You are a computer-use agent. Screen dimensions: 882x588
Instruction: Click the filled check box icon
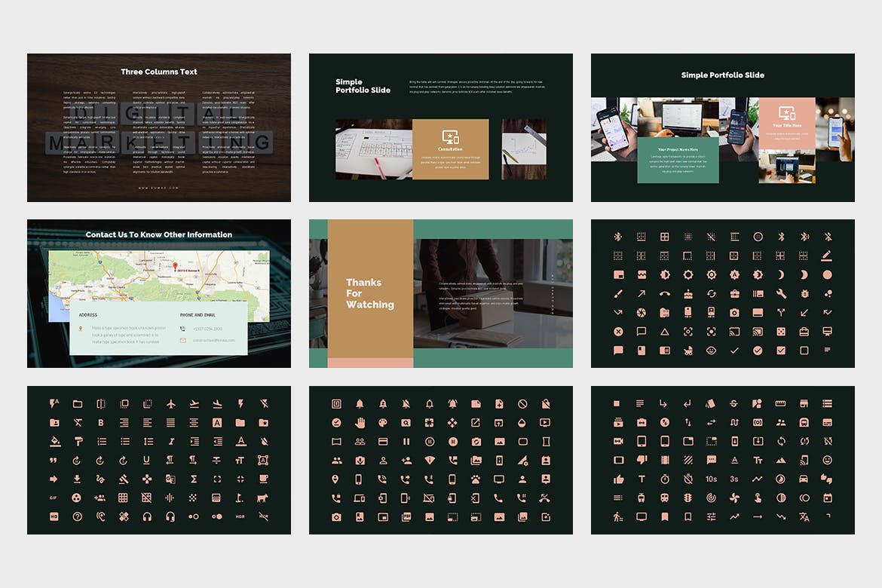coord(781,351)
